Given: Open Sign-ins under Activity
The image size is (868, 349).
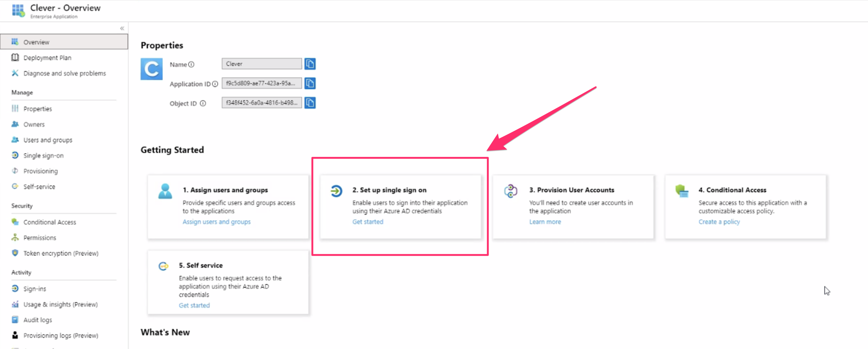Looking at the screenshot, I should point(35,288).
